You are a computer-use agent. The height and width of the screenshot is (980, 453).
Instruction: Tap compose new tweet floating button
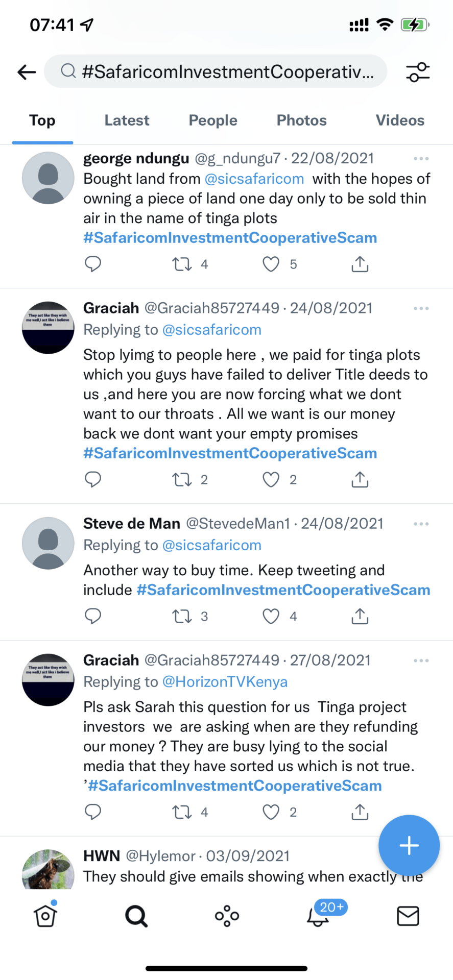click(x=409, y=845)
